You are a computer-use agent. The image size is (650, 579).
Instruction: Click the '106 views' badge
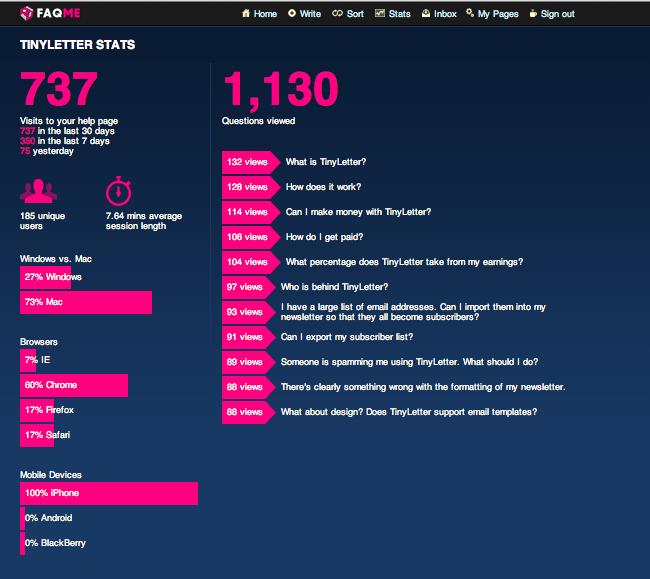click(251, 237)
